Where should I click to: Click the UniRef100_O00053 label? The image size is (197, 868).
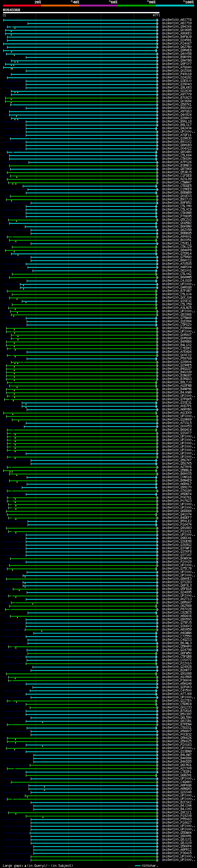(177, 426)
